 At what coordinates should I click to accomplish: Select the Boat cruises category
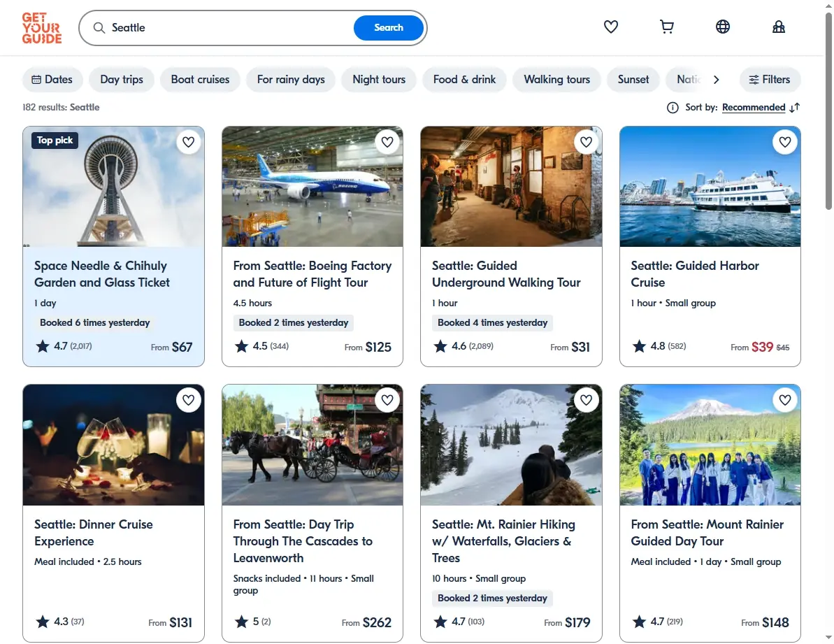(200, 79)
